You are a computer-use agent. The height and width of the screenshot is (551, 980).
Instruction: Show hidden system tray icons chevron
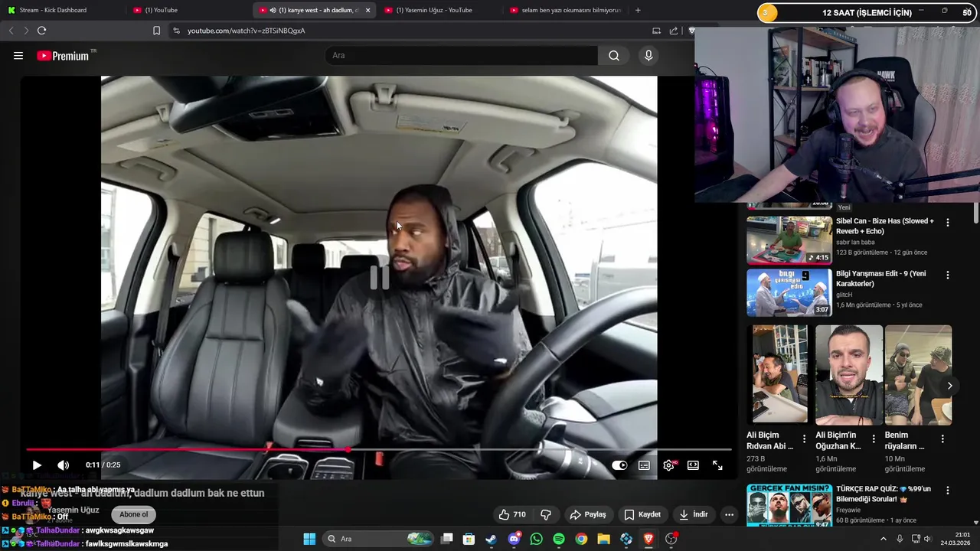point(883,539)
